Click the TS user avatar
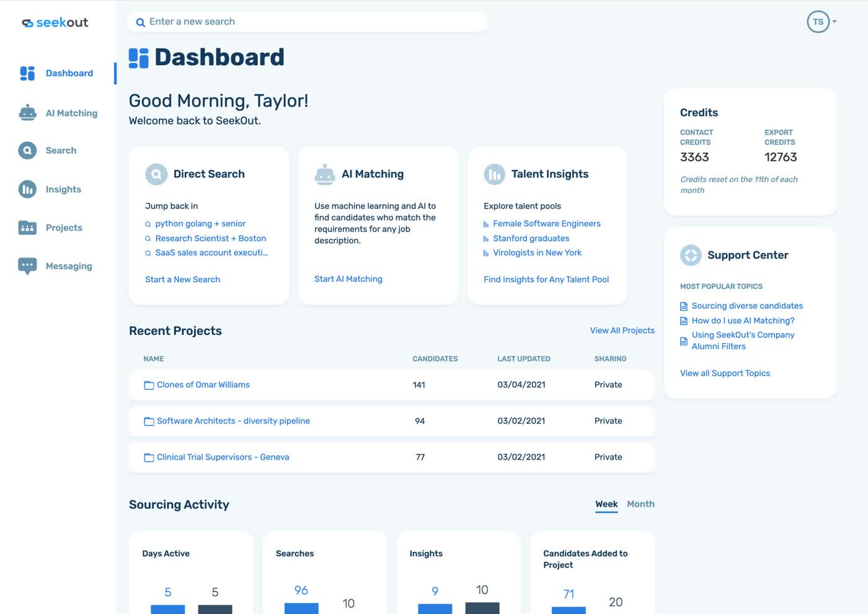This screenshot has height=614, width=868. point(818,22)
